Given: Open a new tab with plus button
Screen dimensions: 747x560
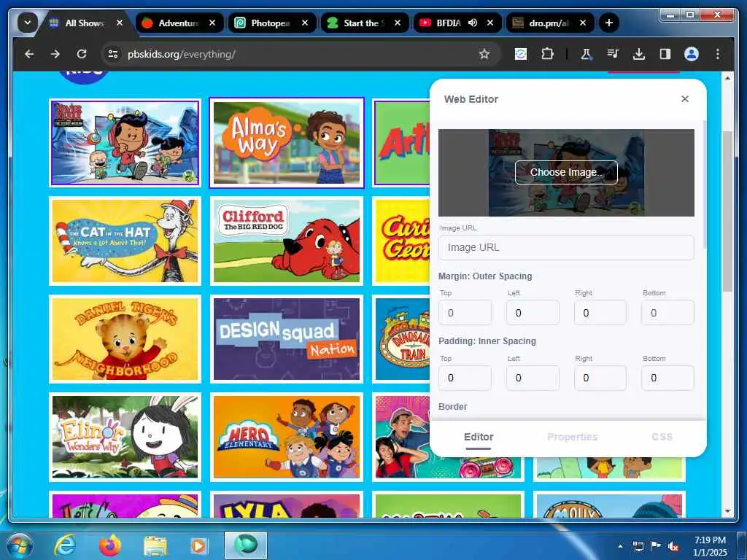Looking at the screenshot, I should tap(609, 23).
